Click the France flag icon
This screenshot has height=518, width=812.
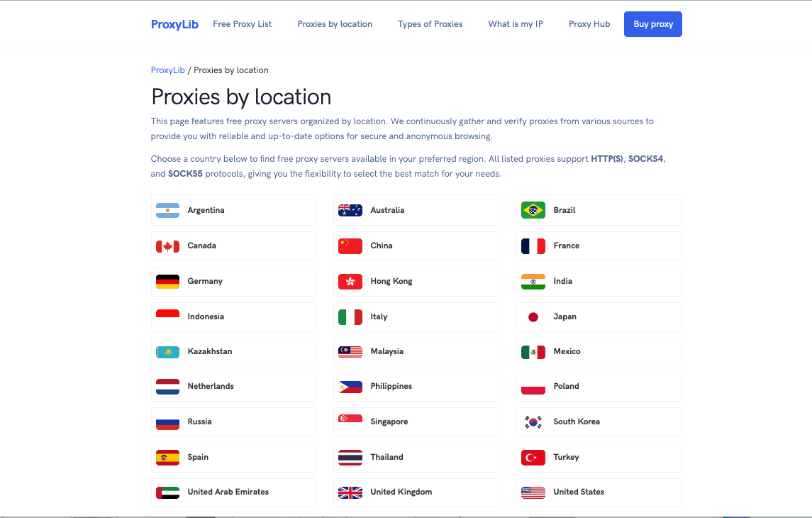point(533,246)
